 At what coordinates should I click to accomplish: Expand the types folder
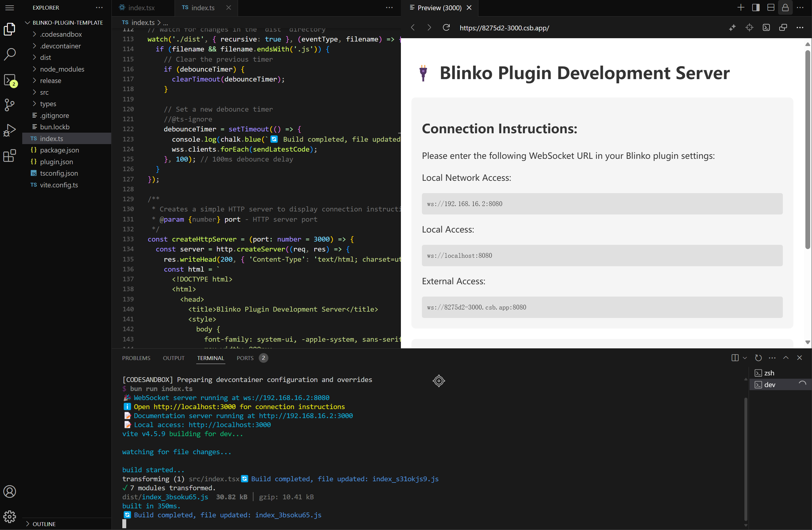66,103
